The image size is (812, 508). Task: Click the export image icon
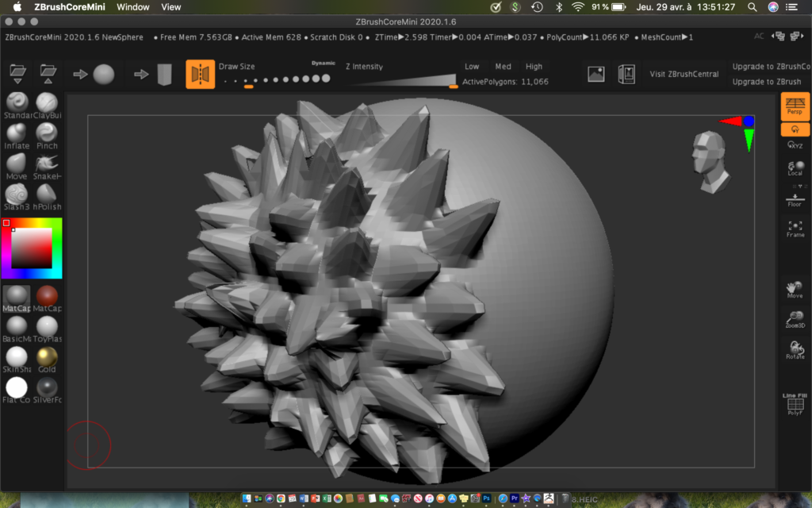[x=596, y=74]
